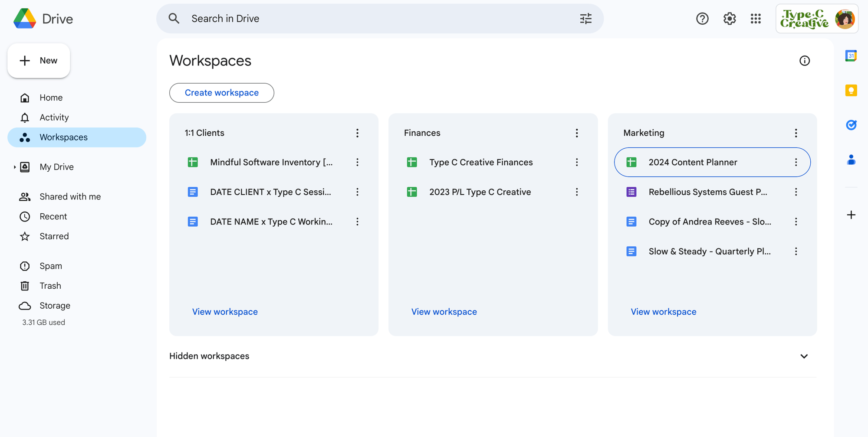
Task: Open Google Keep side panel icon
Action: tap(851, 90)
